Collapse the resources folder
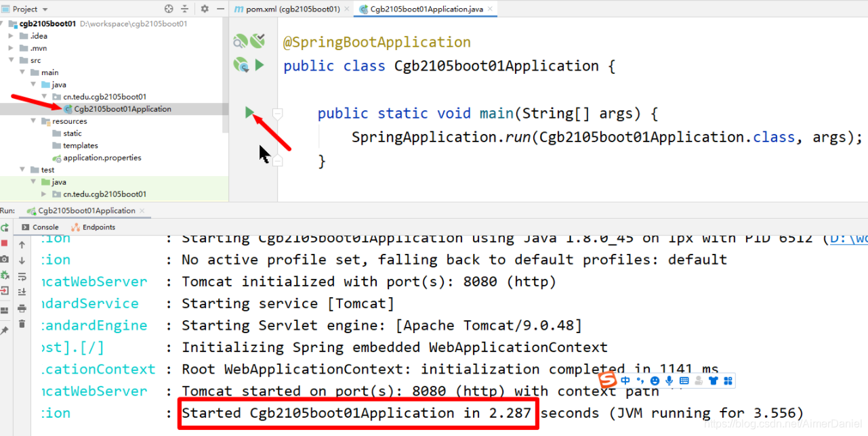This screenshot has width=868, height=436. click(33, 121)
